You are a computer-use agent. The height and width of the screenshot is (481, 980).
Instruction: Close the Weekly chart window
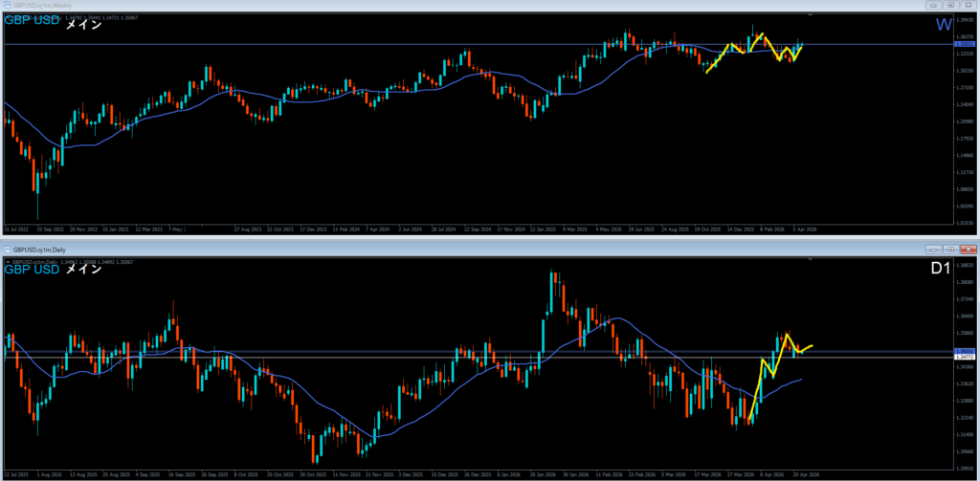coord(968,5)
